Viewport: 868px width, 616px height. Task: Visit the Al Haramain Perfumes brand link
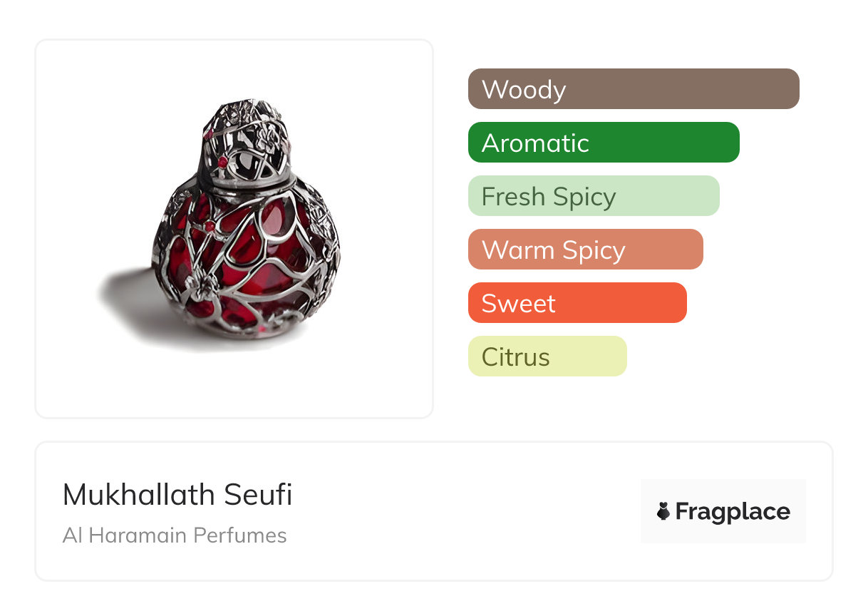pyautogui.click(x=175, y=535)
